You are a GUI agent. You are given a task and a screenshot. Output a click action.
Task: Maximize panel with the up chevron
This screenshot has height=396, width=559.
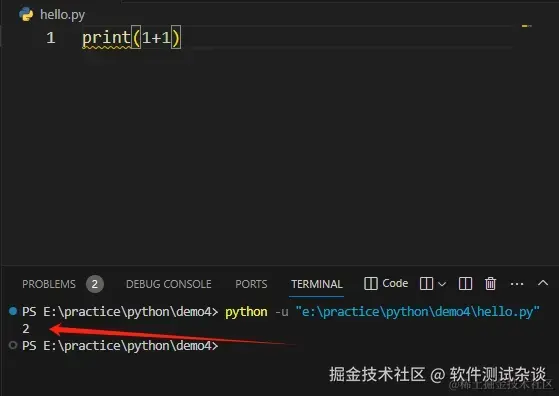point(543,283)
